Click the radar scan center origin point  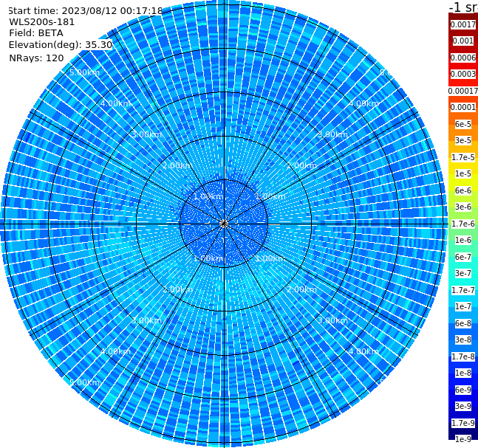click(x=224, y=224)
